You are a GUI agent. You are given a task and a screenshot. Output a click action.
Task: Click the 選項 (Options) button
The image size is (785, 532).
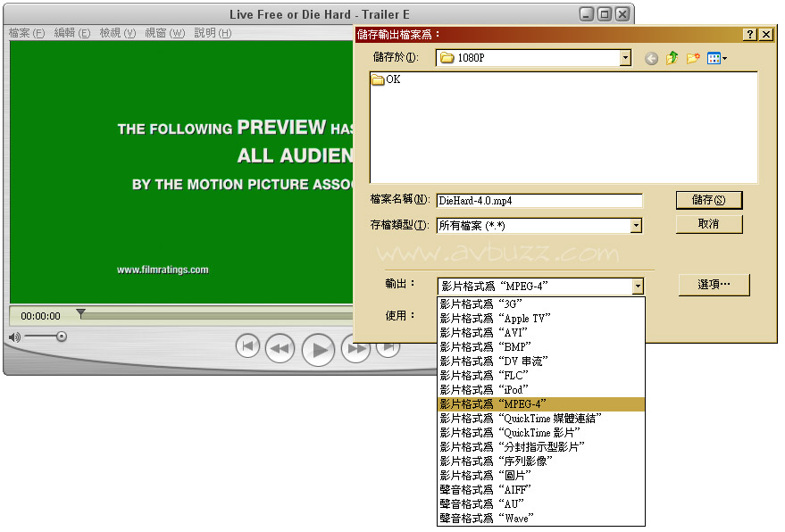coord(714,285)
